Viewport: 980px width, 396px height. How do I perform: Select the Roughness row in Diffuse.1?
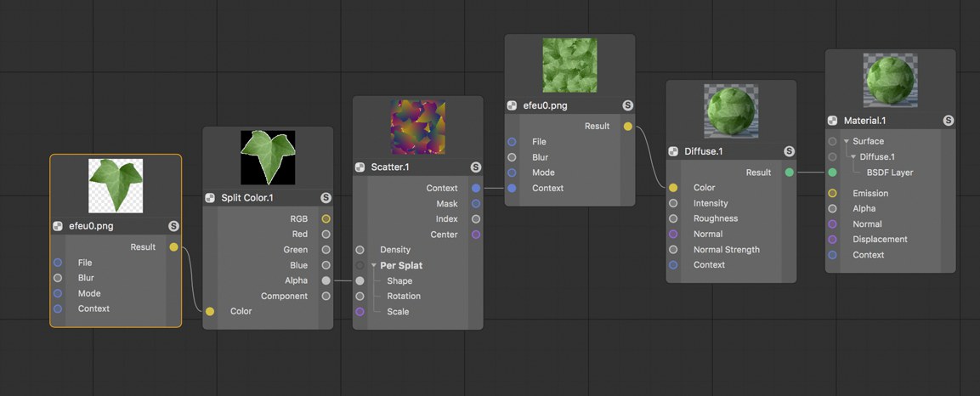pos(731,218)
